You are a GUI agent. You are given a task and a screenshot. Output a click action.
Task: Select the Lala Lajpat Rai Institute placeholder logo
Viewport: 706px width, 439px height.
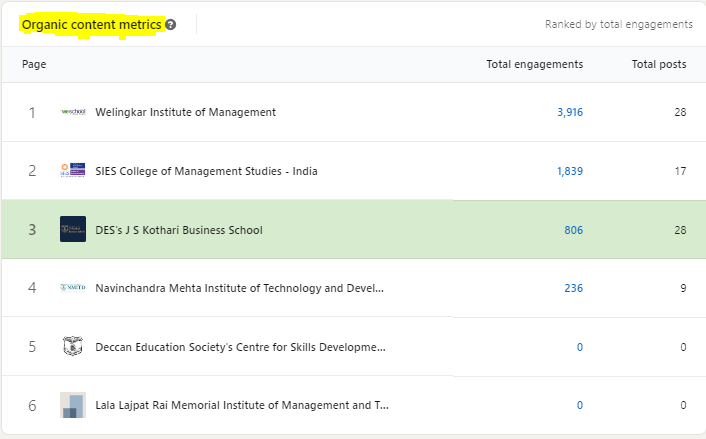point(73,405)
